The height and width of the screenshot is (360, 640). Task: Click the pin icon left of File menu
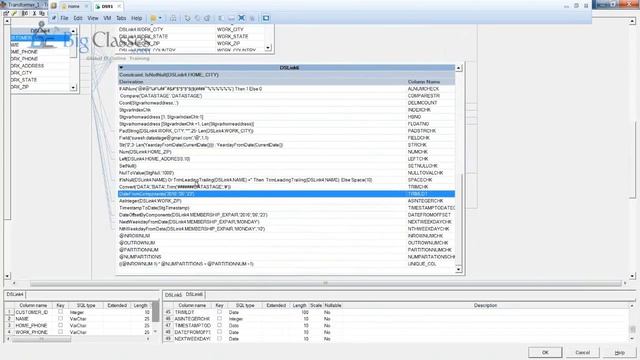[53, 18]
